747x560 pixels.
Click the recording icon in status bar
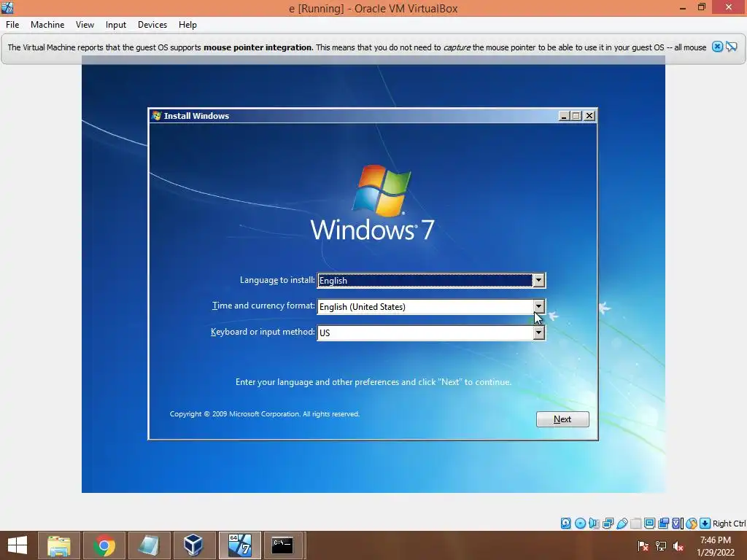coord(663,524)
